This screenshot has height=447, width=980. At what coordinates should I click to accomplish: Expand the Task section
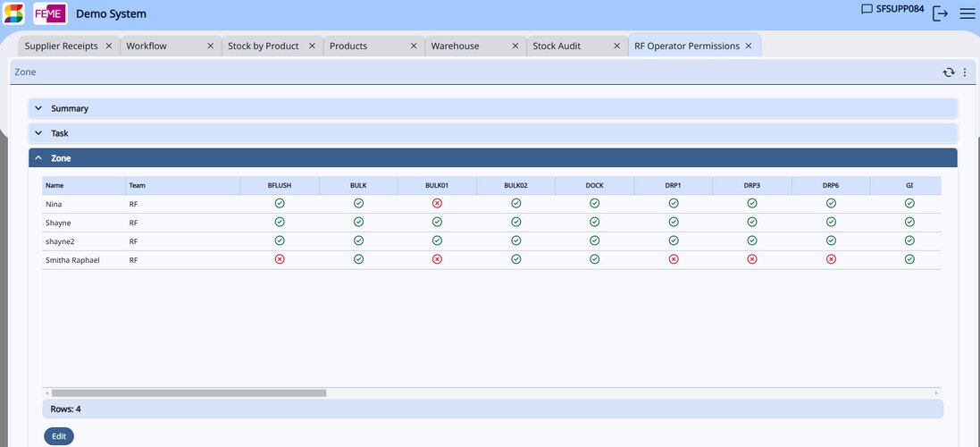click(x=60, y=133)
